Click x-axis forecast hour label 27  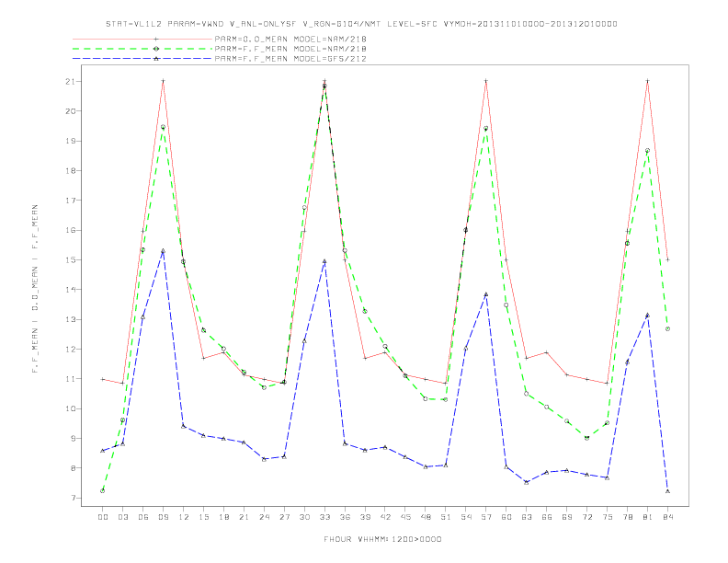click(x=284, y=517)
